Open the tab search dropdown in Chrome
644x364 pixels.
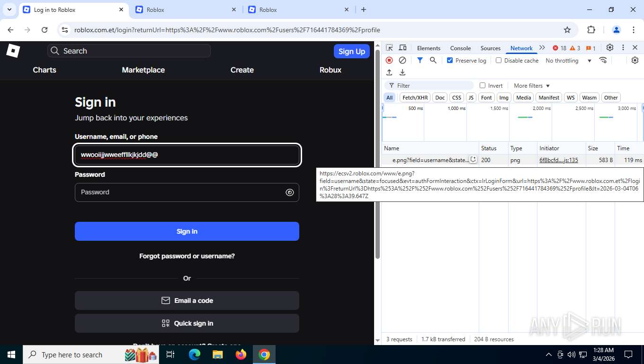(9, 9)
